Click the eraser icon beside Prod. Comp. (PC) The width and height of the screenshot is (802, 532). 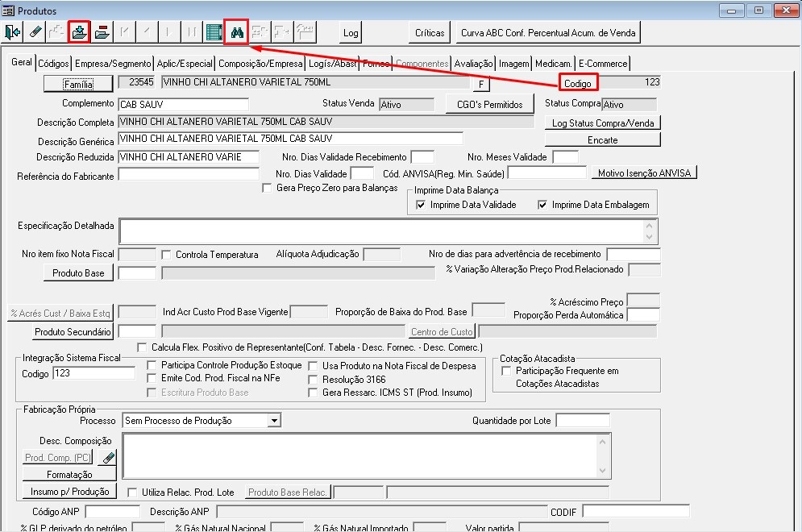tap(109, 457)
